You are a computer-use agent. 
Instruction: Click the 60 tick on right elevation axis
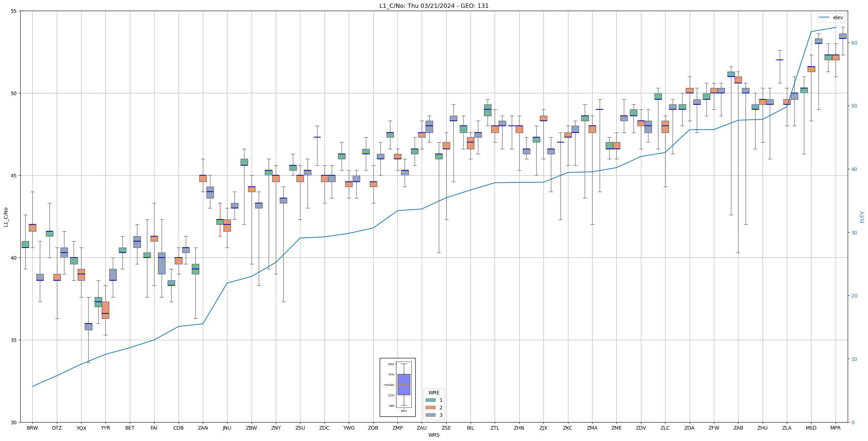tap(854, 43)
